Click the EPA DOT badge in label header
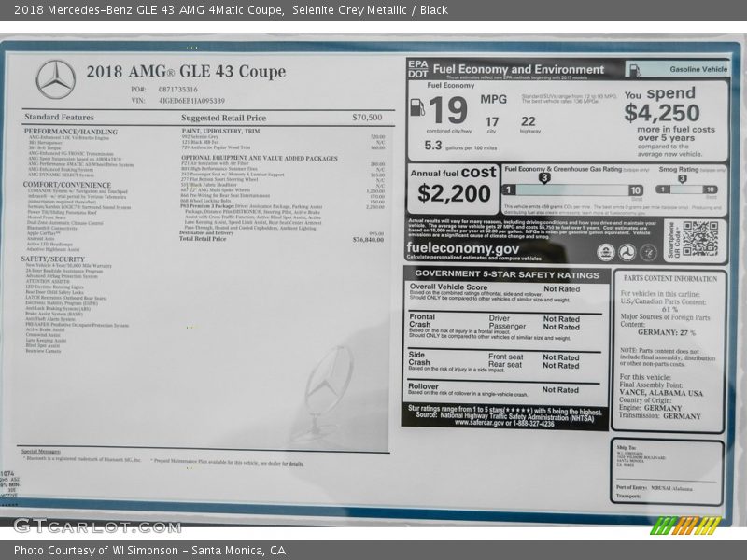 [417, 69]
